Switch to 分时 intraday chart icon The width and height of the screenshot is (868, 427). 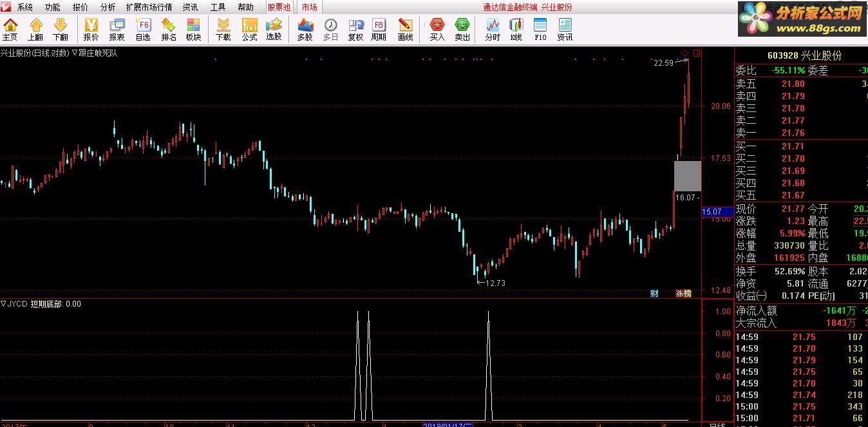(493, 30)
